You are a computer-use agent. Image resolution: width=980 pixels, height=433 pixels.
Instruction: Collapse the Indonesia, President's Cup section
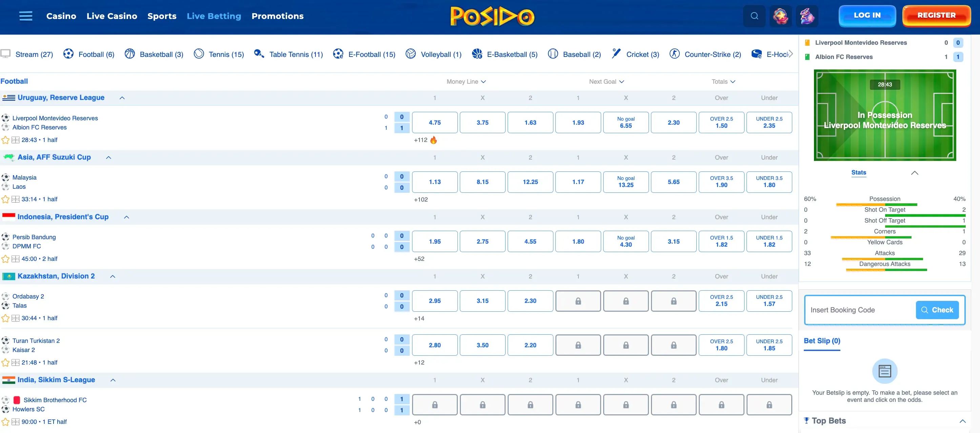tap(127, 217)
